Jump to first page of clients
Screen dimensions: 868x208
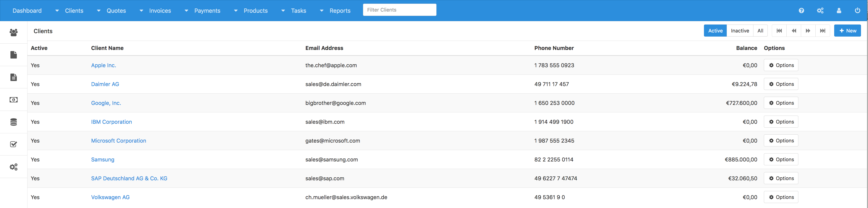tap(779, 31)
